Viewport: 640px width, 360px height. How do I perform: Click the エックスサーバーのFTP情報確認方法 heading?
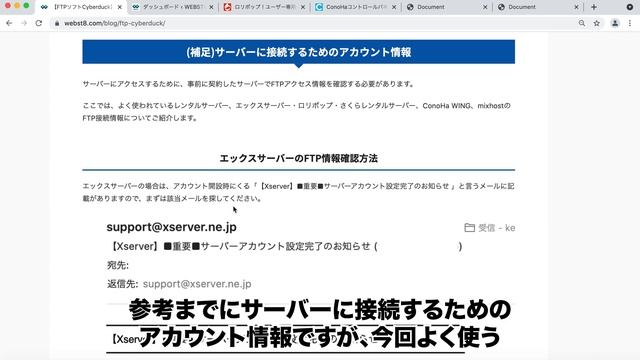coord(298,158)
